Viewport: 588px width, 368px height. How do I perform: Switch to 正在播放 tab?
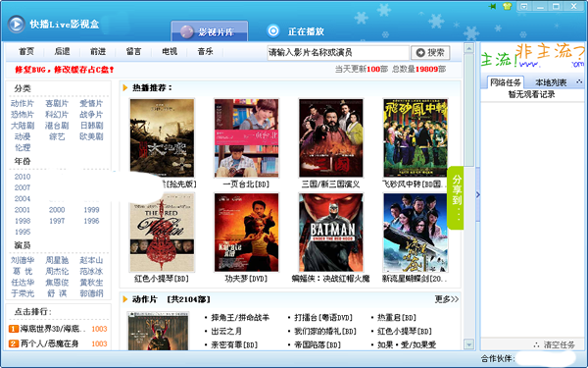(295, 31)
